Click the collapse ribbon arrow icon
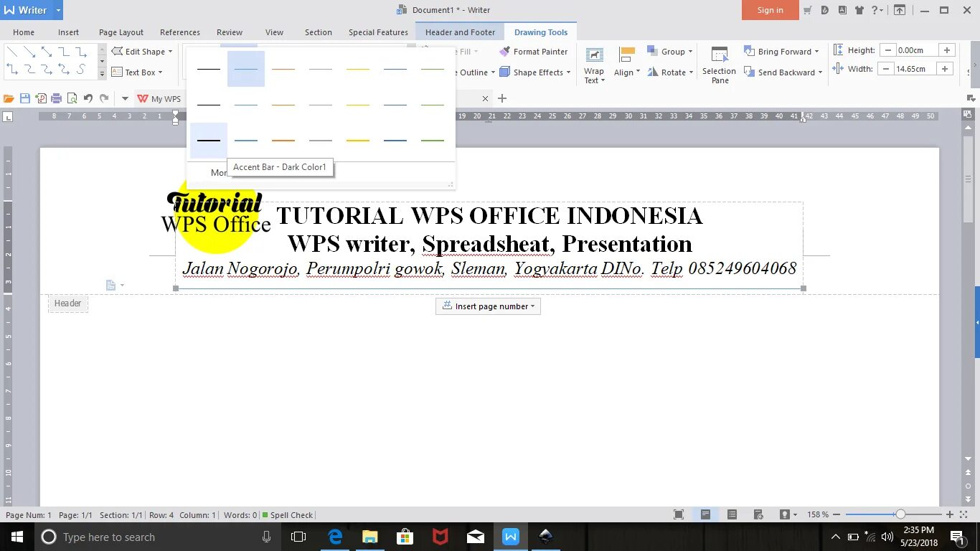The height and width of the screenshot is (551, 980). tap(899, 10)
